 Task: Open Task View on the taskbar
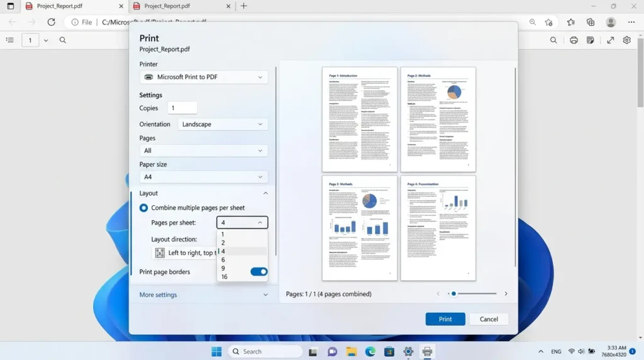[x=313, y=352]
